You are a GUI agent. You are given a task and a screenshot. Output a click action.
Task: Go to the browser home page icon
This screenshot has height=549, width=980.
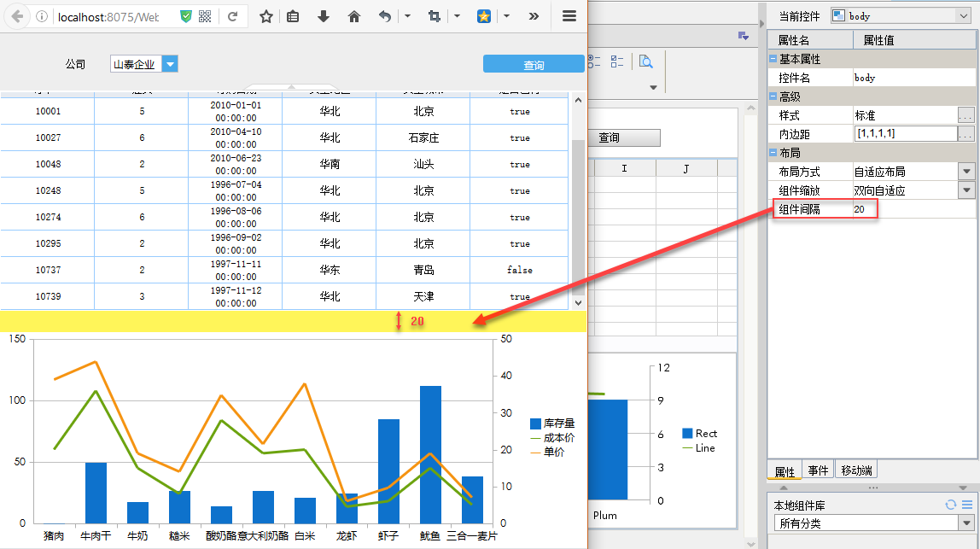click(354, 17)
